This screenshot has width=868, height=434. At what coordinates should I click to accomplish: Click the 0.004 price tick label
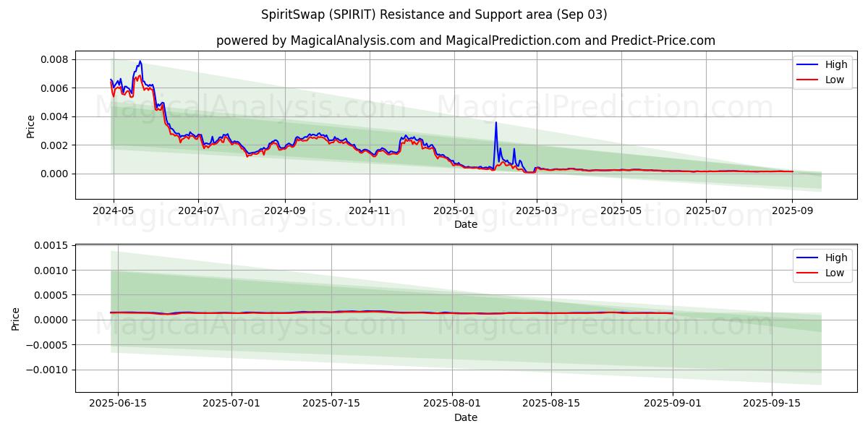pos(56,116)
